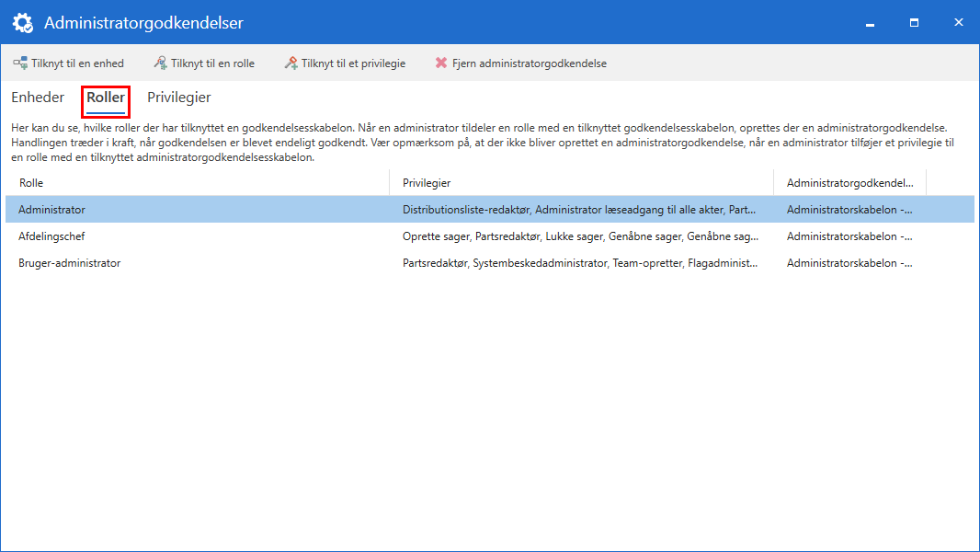Click the 'Fjern administratorgodkendelse' button label
This screenshot has height=552, width=980.
530,63
